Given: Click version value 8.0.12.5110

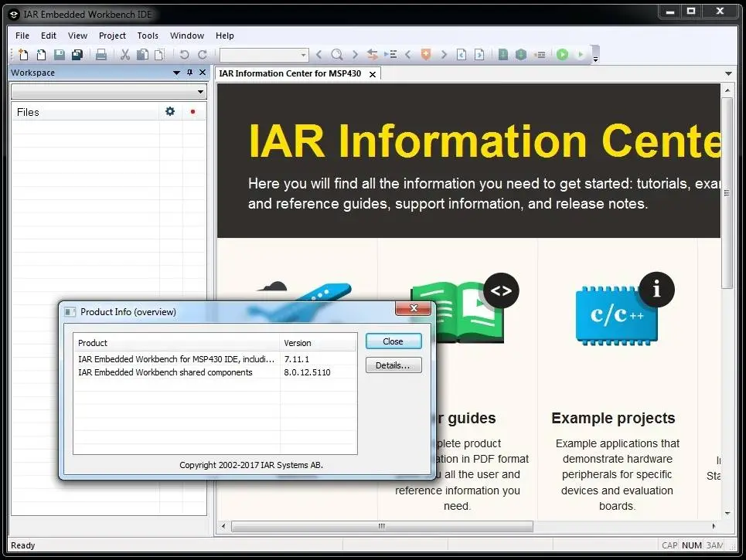Looking at the screenshot, I should click(307, 372).
